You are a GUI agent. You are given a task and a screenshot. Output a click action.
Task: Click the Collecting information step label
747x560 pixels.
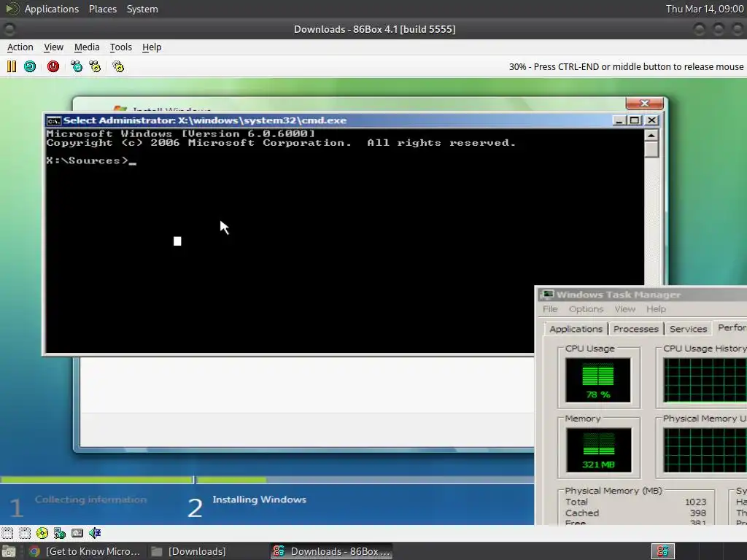(90, 499)
